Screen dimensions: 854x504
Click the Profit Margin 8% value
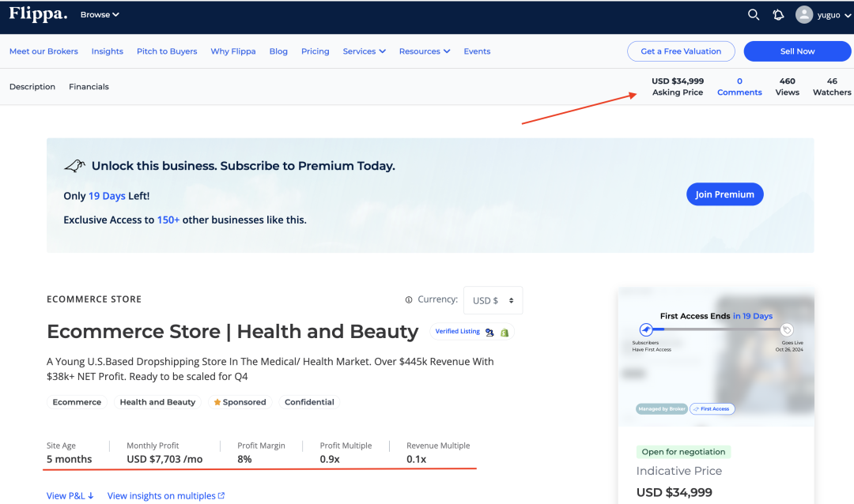point(244,459)
